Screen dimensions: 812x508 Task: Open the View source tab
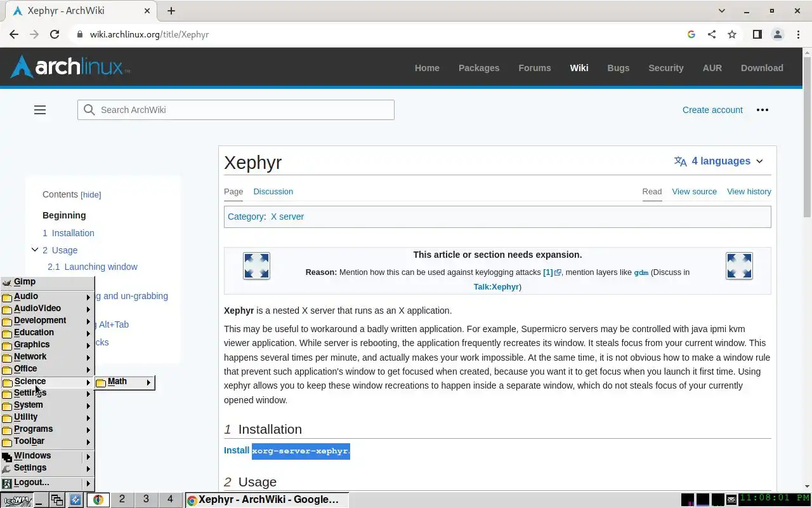tap(694, 191)
